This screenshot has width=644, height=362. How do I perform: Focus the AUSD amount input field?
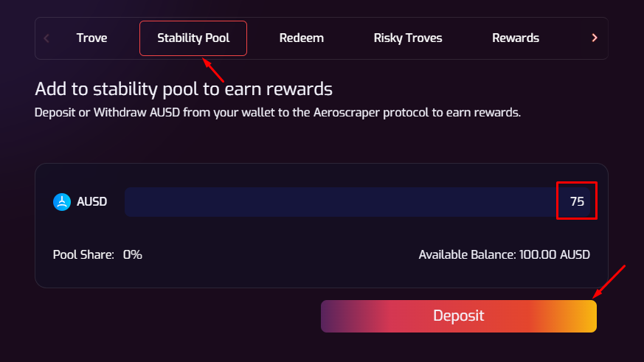[x=339, y=201]
